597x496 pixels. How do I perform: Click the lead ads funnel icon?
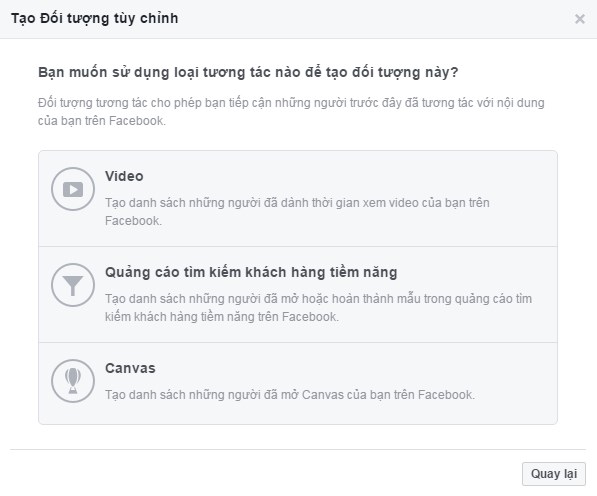(x=73, y=285)
